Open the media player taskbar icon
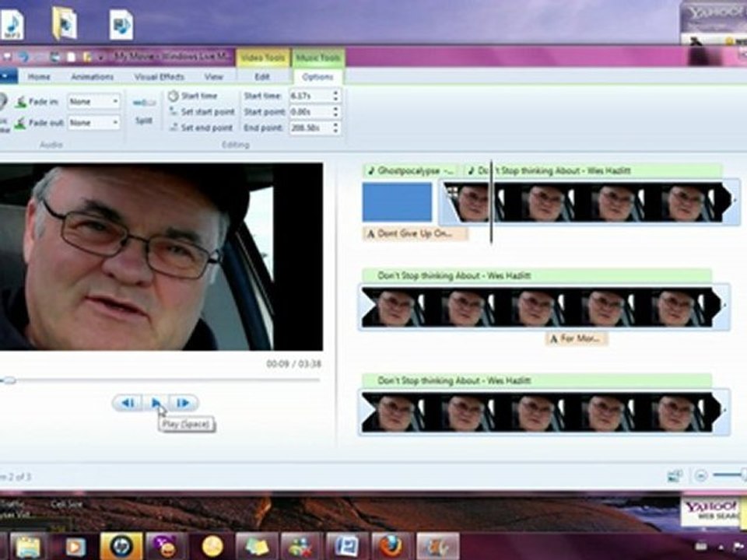 pyautogui.click(x=75, y=547)
